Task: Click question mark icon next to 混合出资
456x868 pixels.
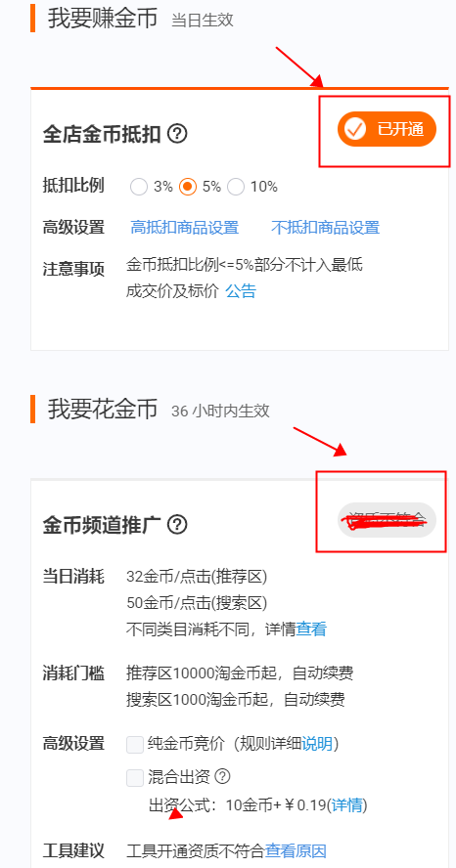Action: (222, 777)
